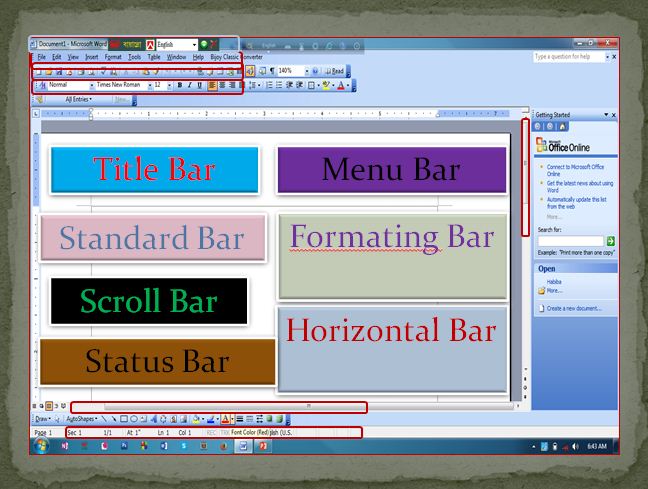Open the Edit menu
Viewport: 648px width, 489px height.
pyautogui.click(x=57, y=57)
